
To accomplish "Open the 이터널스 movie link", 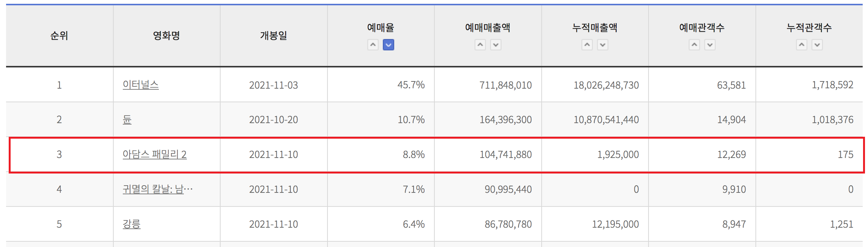I will pos(141,85).
